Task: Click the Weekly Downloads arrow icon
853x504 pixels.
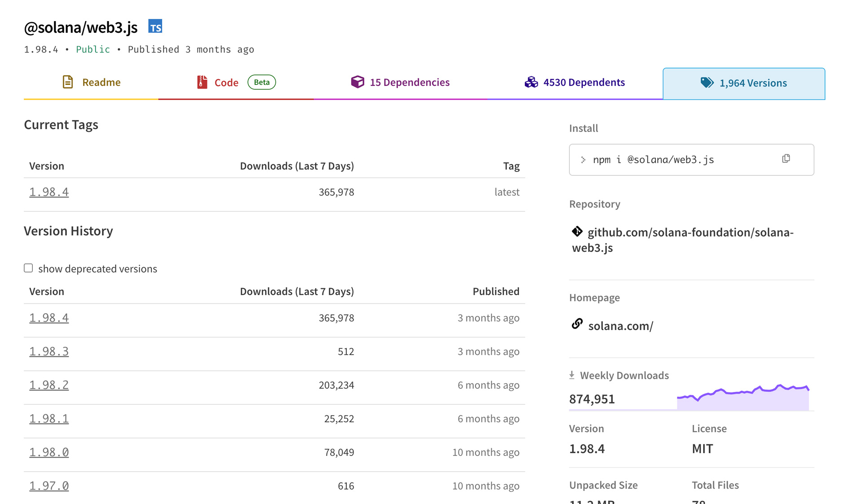Action: [572, 374]
